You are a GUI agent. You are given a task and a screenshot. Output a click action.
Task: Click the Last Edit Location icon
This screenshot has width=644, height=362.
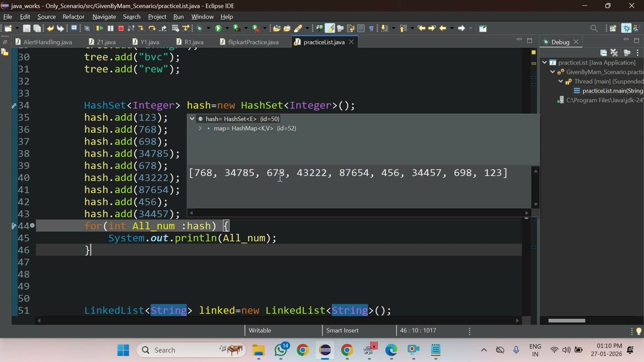pos(422,28)
